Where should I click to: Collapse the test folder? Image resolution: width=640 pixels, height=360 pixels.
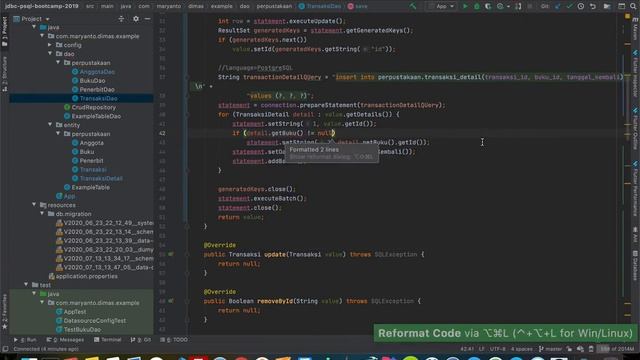(x=27, y=284)
